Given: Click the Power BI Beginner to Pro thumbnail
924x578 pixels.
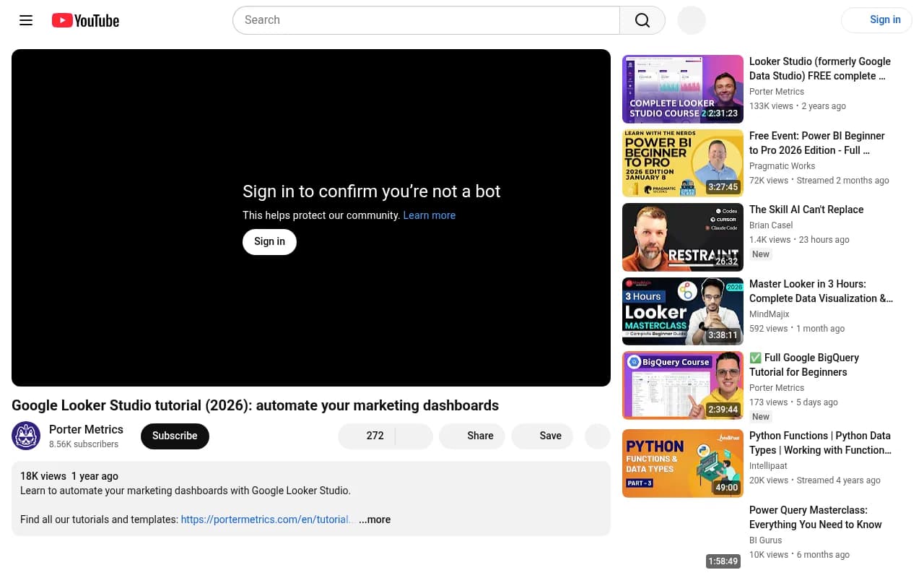Looking at the screenshot, I should pyautogui.click(x=683, y=163).
